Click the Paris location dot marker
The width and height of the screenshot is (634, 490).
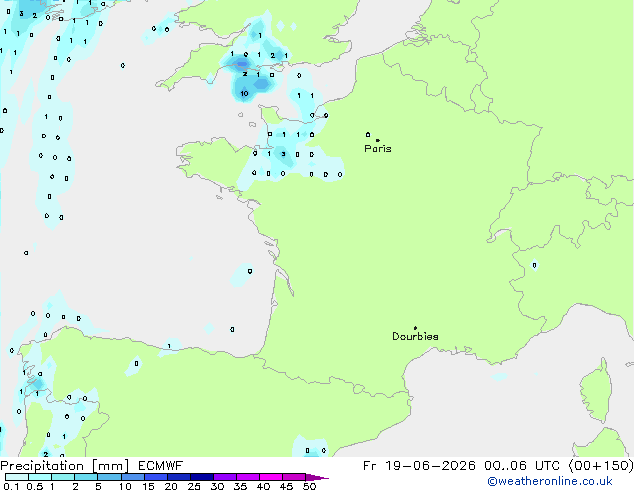(x=378, y=140)
